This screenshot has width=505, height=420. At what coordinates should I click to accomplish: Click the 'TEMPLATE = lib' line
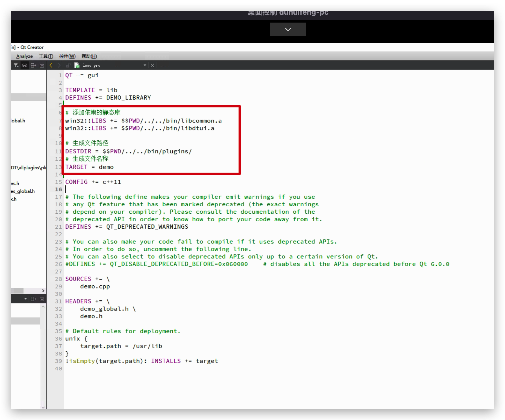91,90
